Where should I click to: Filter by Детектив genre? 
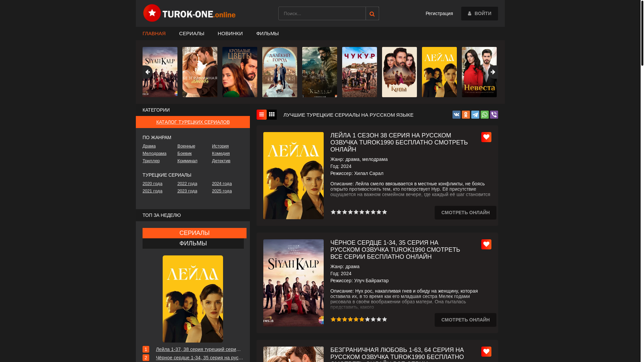(x=221, y=161)
